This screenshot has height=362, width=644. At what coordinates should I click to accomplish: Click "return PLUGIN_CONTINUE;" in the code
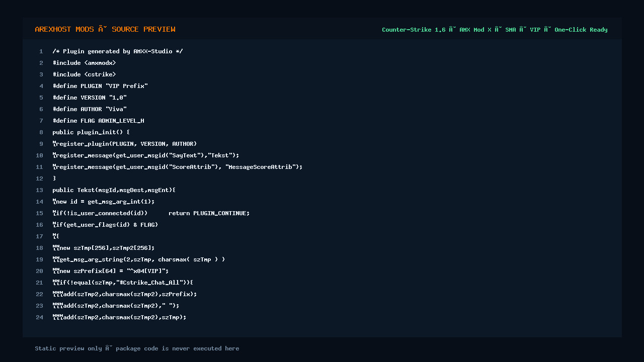pyautogui.click(x=209, y=213)
